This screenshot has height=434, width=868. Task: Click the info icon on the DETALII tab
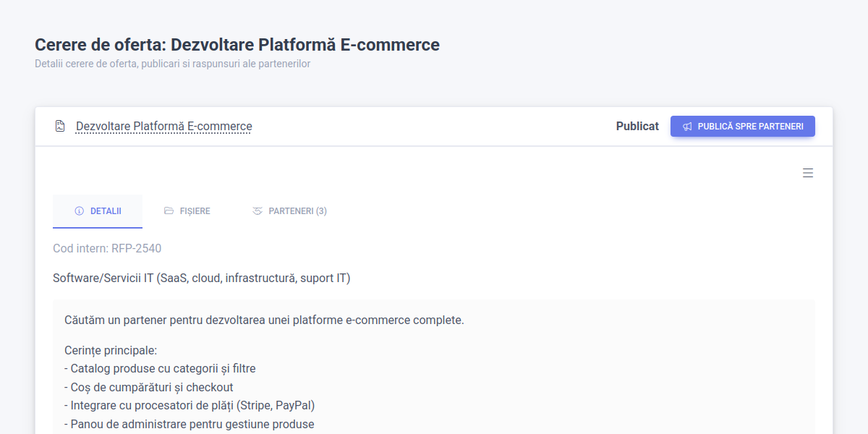coord(80,211)
